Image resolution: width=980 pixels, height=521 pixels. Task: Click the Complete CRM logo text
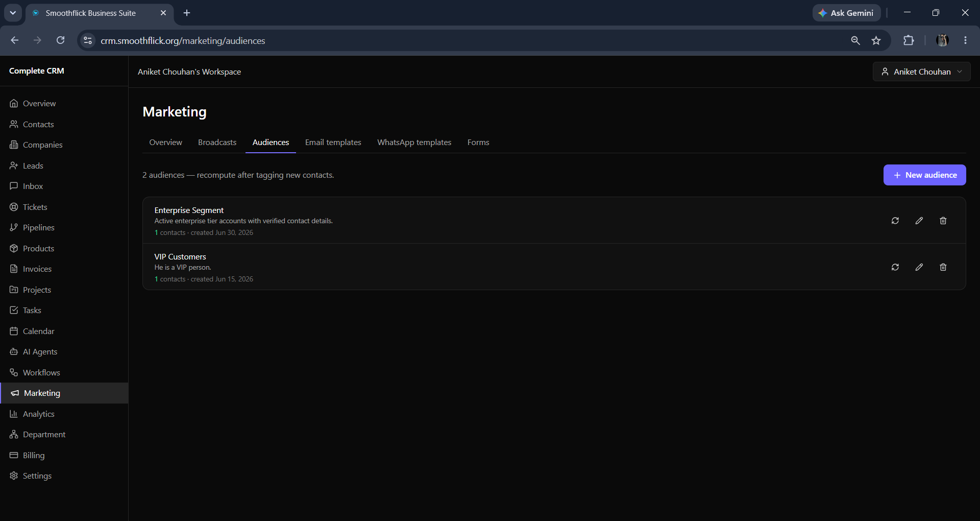coord(37,71)
